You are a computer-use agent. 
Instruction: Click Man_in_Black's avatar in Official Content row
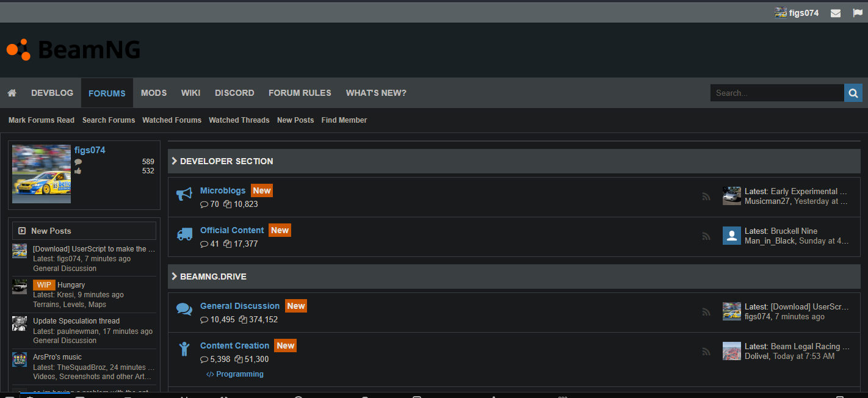(x=732, y=236)
